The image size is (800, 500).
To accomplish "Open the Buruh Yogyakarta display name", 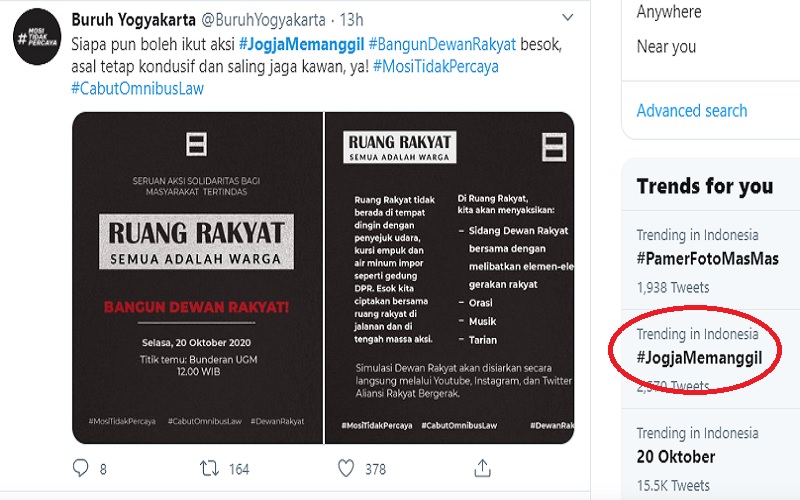I will [x=133, y=19].
